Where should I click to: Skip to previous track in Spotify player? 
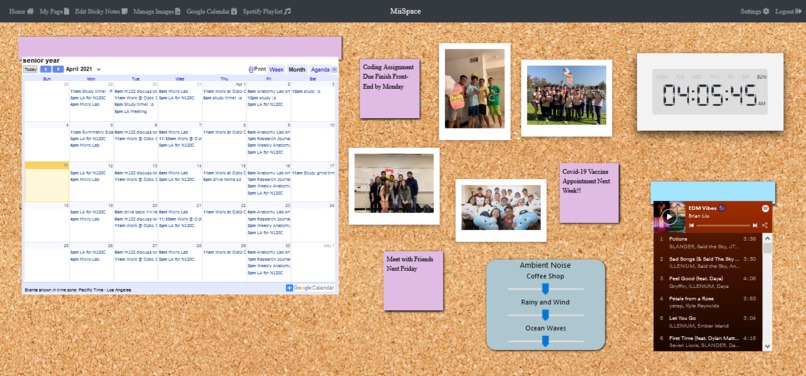tap(692, 225)
